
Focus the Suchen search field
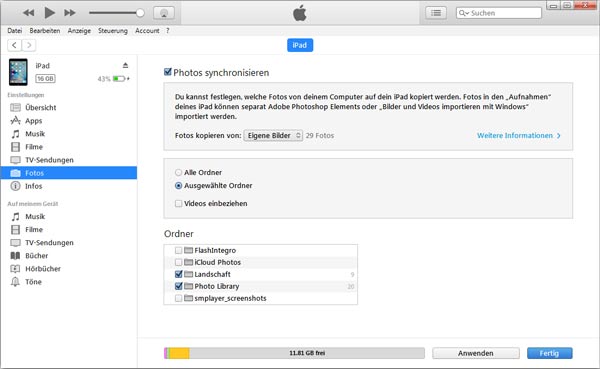499,13
